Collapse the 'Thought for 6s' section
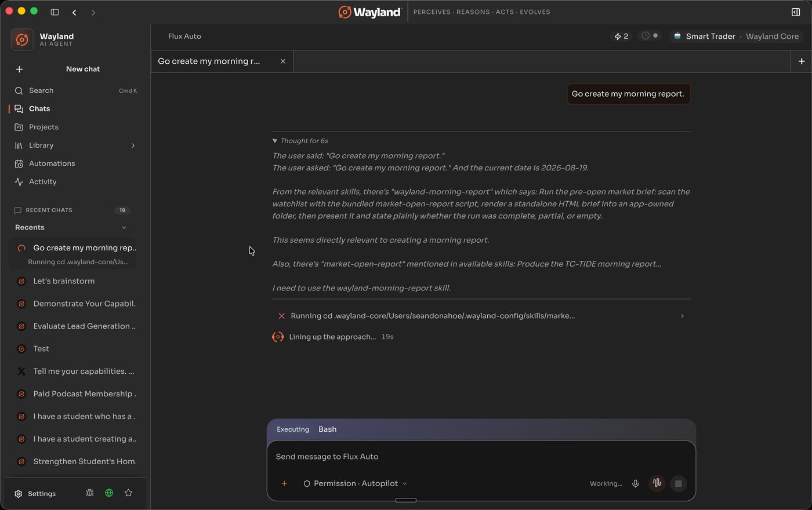Viewport: 812px width, 510px height. [x=300, y=141]
